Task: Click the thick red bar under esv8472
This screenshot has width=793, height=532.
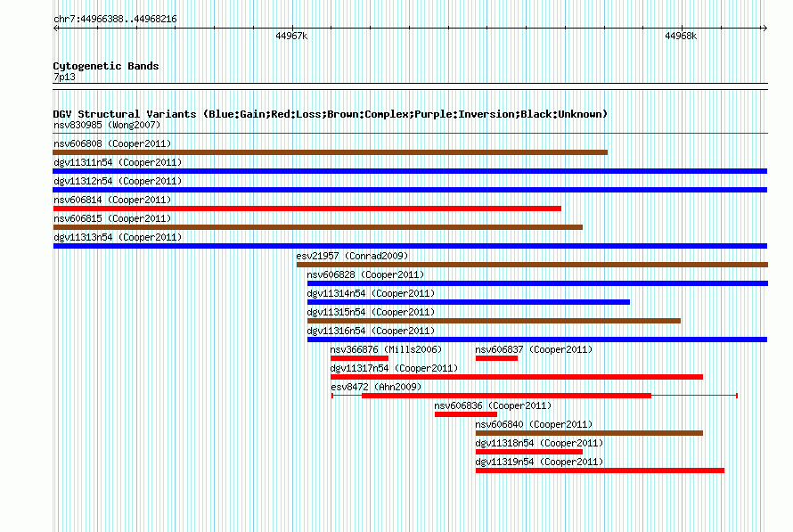Action: coord(506,396)
